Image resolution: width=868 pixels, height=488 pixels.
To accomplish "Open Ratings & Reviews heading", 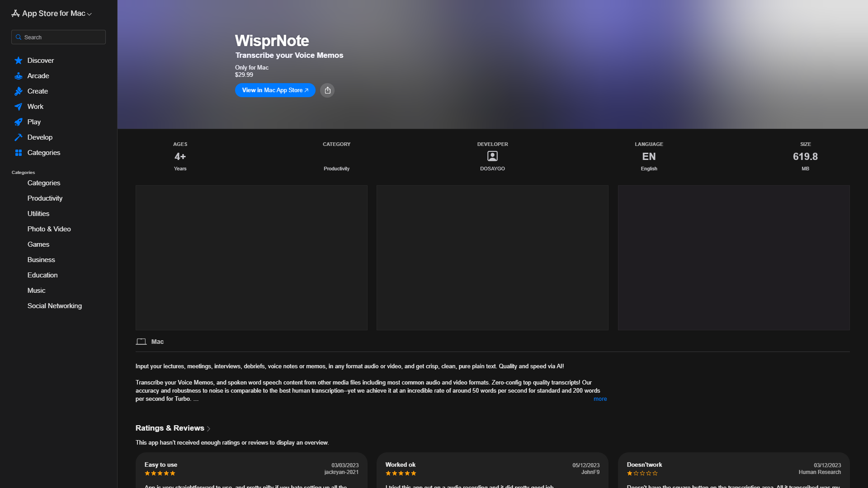I will pos(170,428).
